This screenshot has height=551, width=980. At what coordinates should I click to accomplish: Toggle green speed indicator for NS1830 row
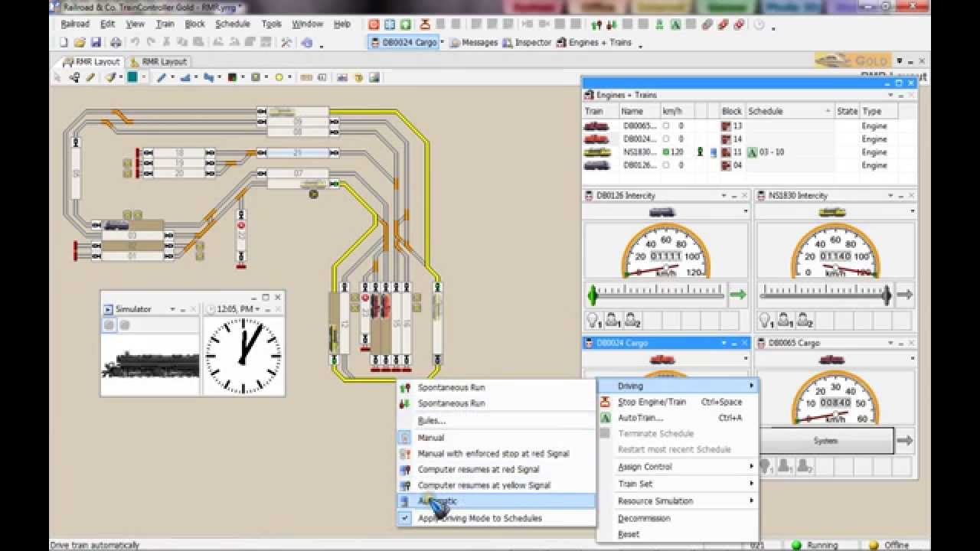pos(666,152)
